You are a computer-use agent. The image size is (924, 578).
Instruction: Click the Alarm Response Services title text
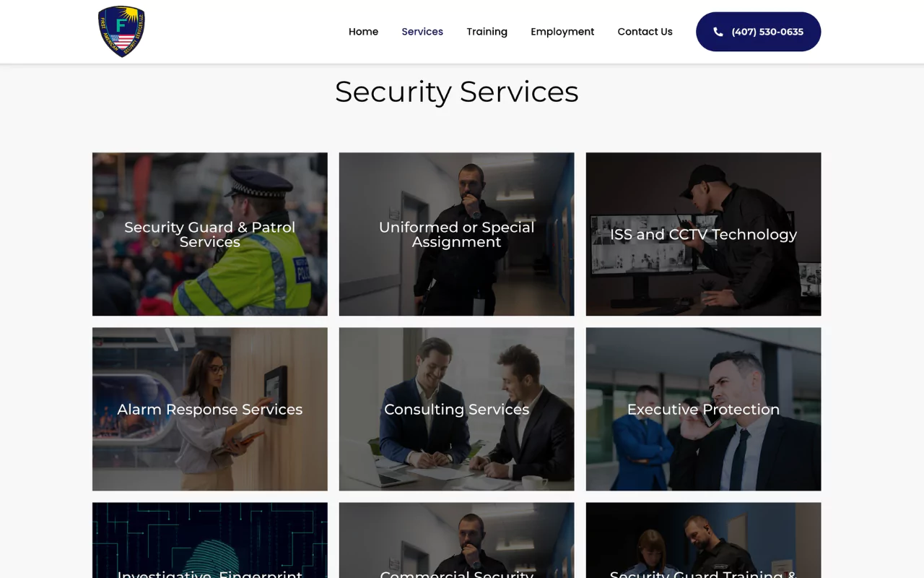coord(210,409)
